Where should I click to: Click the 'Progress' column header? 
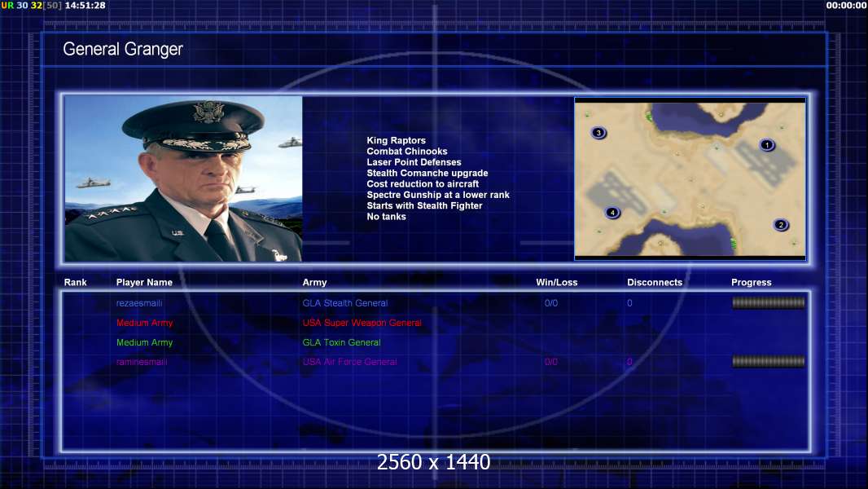coord(752,283)
